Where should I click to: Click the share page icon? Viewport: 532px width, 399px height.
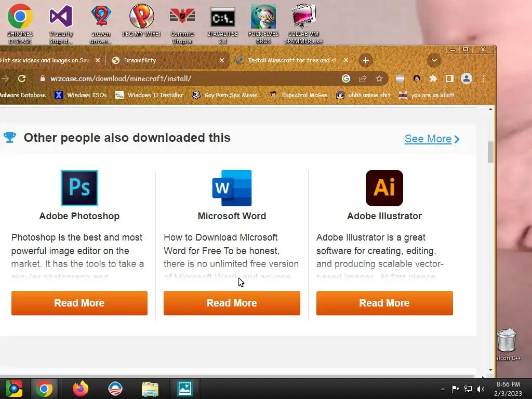tap(362, 79)
